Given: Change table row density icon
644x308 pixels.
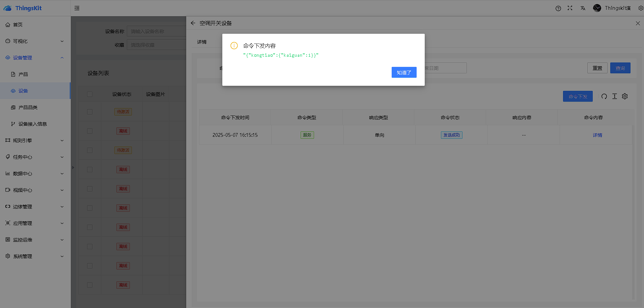Looking at the screenshot, I should [x=614, y=97].
